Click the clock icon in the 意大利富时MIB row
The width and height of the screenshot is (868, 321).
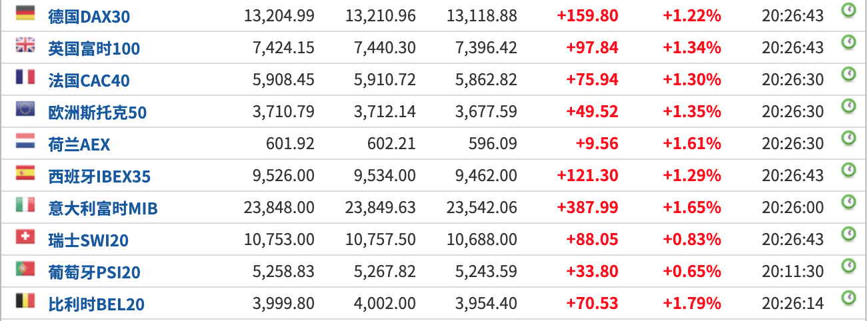point(848,202)
